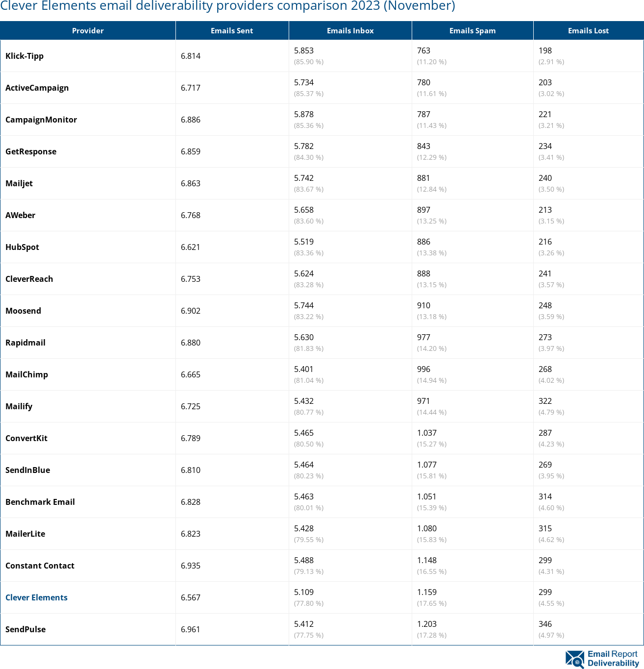Click Moosend emails sent value 6.902
Image resolution: width=644 pixels, height=669 pixels.
click(x=191, y=311)
